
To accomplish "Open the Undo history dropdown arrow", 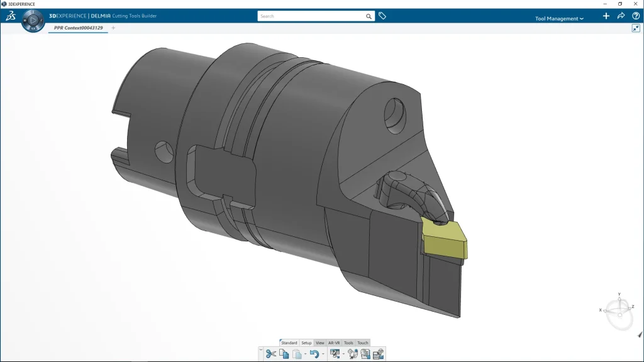I will click(323, 354).
